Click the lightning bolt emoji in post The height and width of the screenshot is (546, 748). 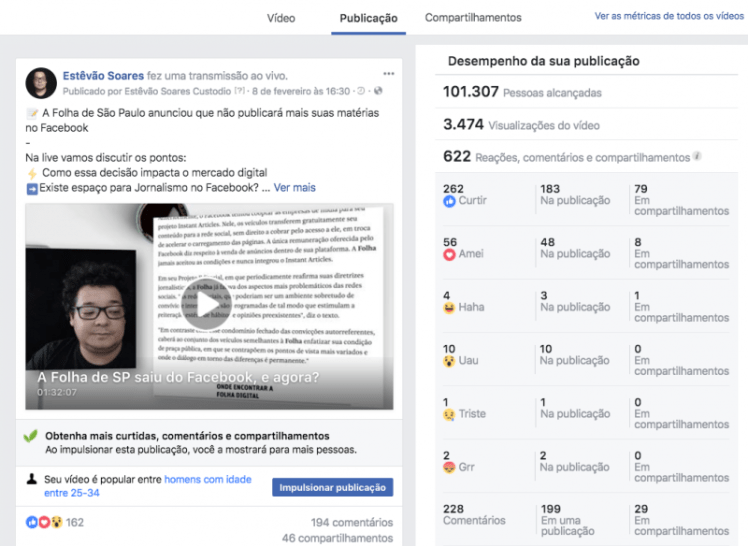click(x=32, y=173)
